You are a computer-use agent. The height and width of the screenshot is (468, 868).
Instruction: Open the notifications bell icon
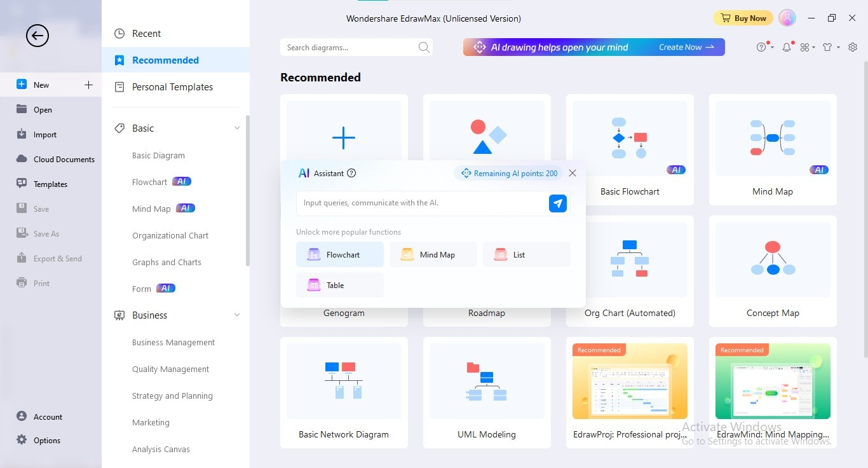(787, 47)
